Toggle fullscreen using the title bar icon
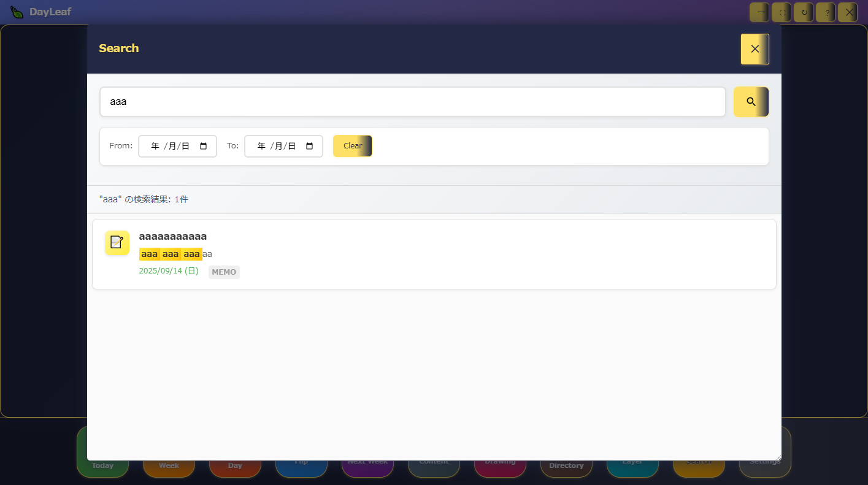The image size is (868, 485). [782, 12]
